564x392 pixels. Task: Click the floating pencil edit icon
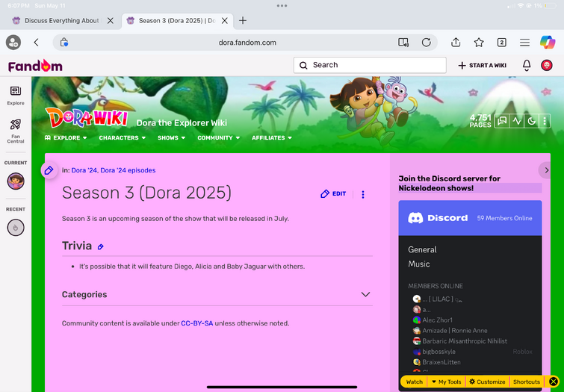(49, 170)
